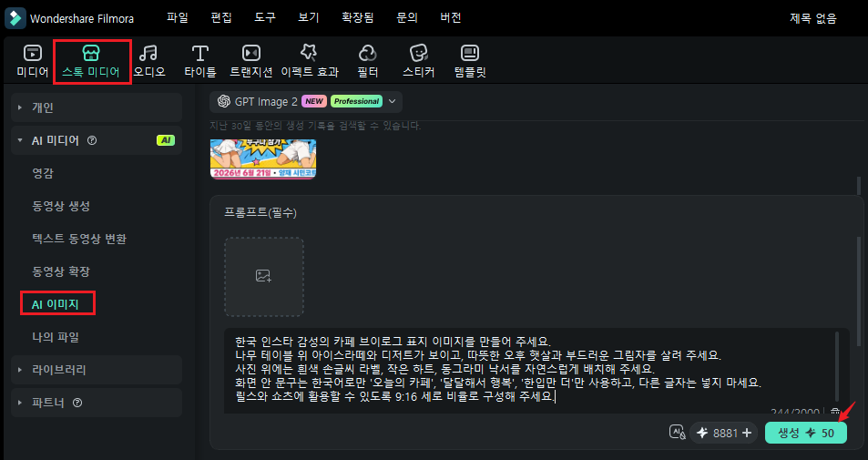
Task: Open the 타이틀 tab
Action: click(199, 61)
